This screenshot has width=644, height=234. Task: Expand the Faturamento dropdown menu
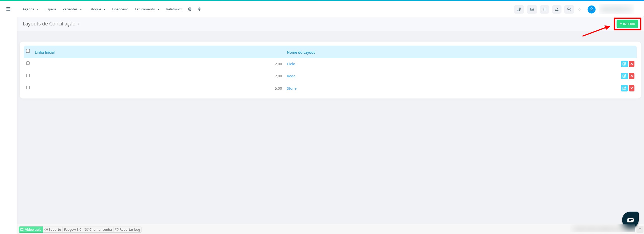[x=147, y=9]
